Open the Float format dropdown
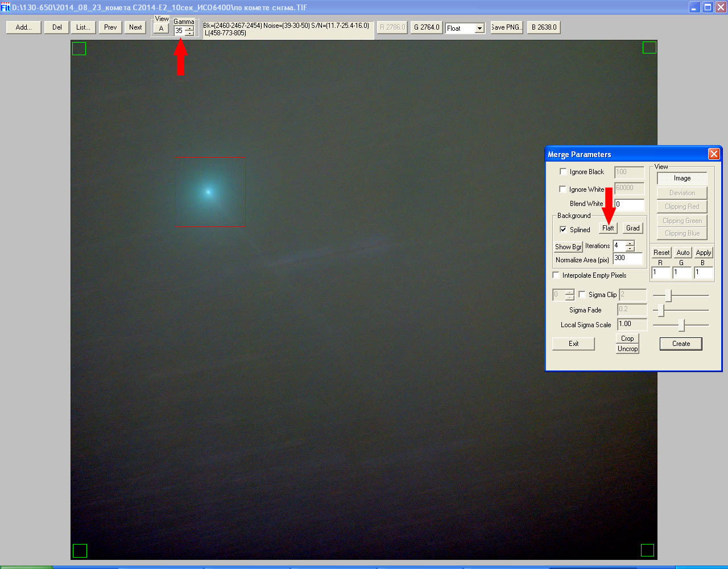Screen dimensions: 728x569 click(x=479, y=28)
